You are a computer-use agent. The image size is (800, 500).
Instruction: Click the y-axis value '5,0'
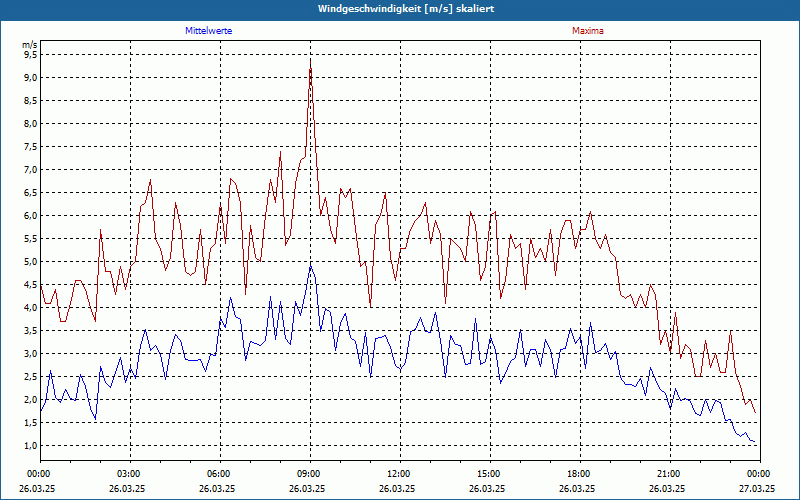tap(30, 261)
